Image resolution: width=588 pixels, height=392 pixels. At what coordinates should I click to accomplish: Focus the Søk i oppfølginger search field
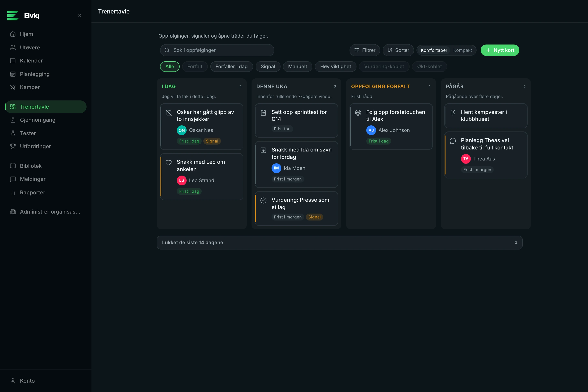point(217,50)
